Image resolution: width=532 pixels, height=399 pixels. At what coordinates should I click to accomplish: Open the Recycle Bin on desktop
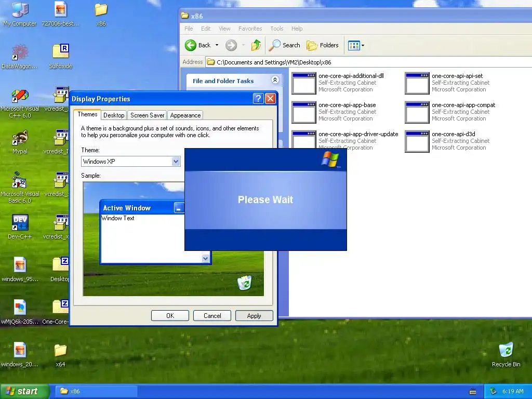point(506,354)
